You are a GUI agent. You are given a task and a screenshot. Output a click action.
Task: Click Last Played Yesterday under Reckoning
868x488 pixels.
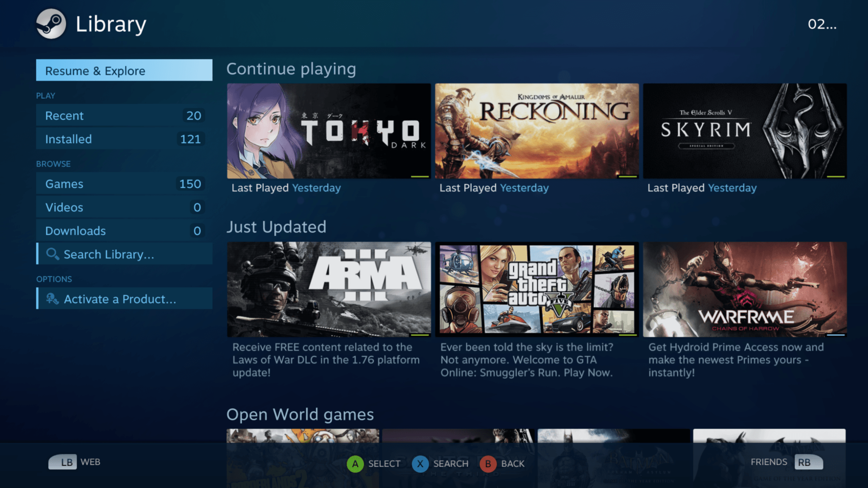[494, 188]
